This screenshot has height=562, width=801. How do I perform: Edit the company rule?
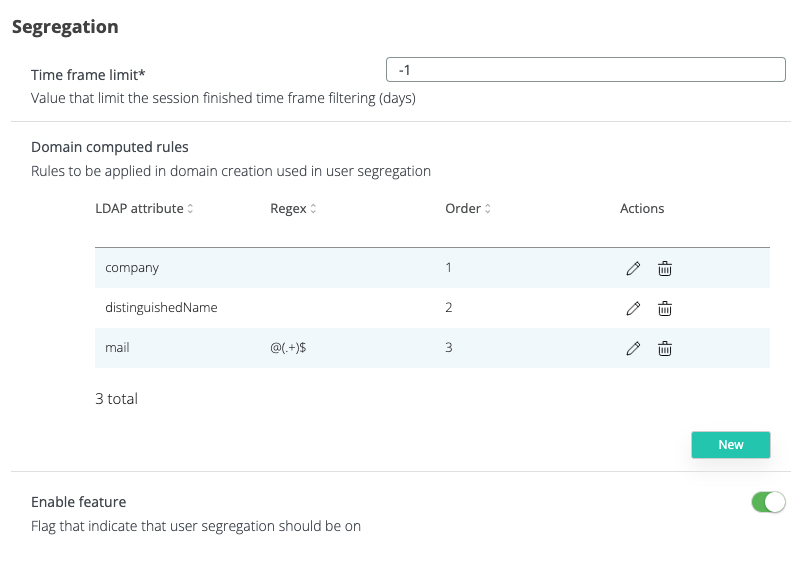tap(632, 268)
